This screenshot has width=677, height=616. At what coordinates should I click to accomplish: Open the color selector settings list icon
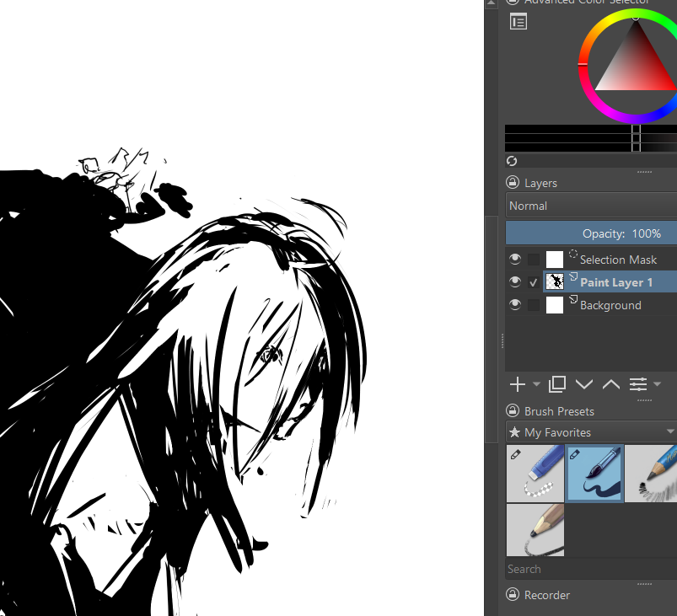click(518, 22)
